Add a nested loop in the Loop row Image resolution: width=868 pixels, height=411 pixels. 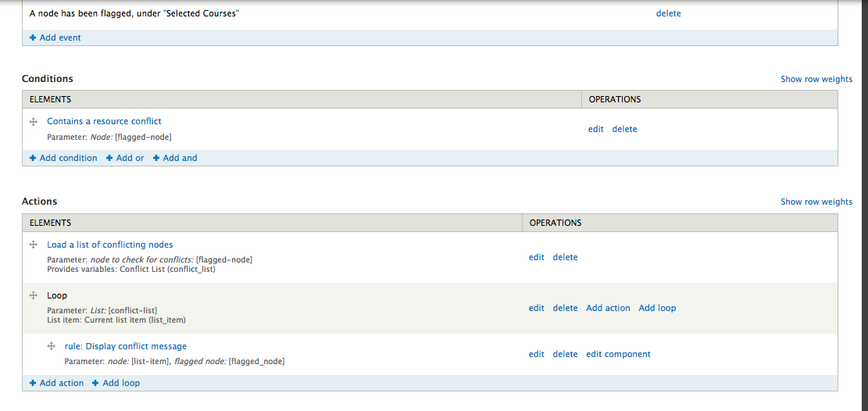point(657,308)
